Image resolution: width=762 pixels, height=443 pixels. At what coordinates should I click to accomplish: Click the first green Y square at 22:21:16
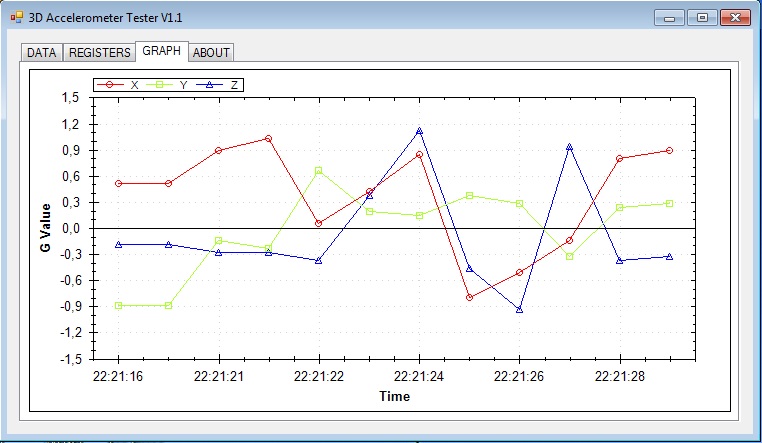[x=119, y=305]
